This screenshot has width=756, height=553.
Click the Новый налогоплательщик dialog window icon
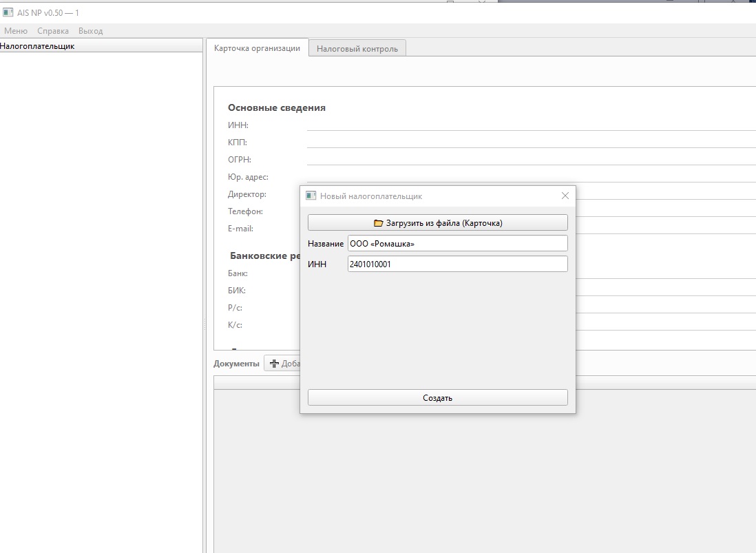(311, 196)
